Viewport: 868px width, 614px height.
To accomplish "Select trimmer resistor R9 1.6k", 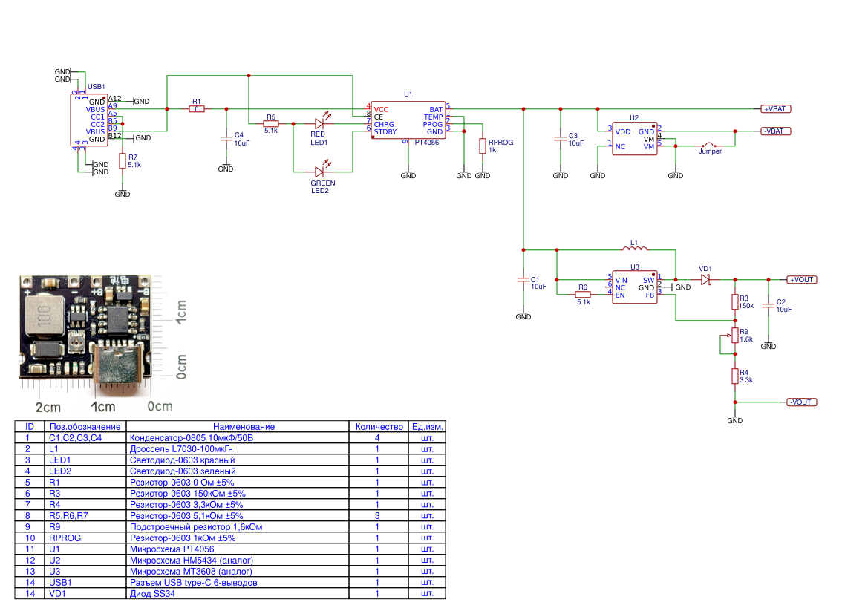I will coord(736,336).
